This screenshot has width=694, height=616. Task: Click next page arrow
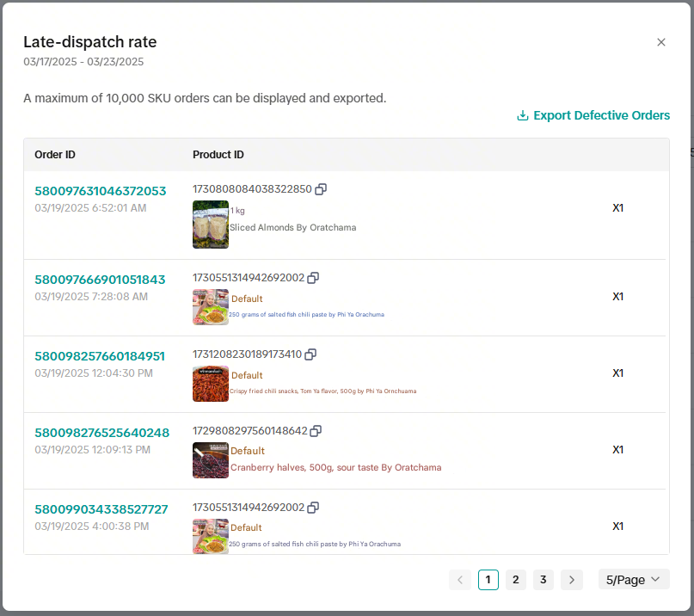[x=571, y=580]
